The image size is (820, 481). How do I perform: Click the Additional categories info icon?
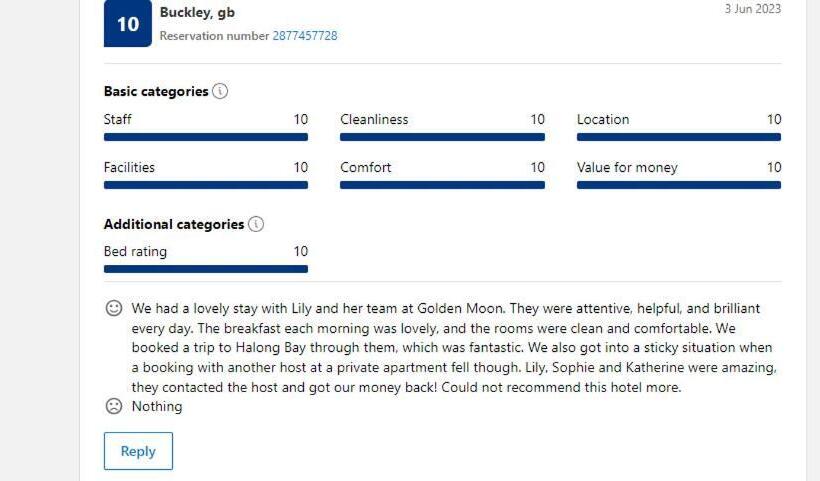pyautogui.click(x=256, y=224)
